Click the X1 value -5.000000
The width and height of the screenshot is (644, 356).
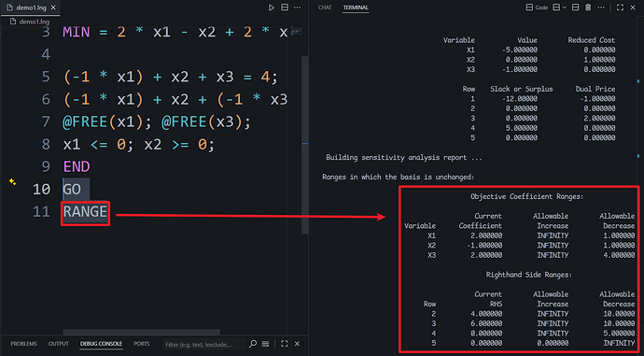[x=520, y=50]
